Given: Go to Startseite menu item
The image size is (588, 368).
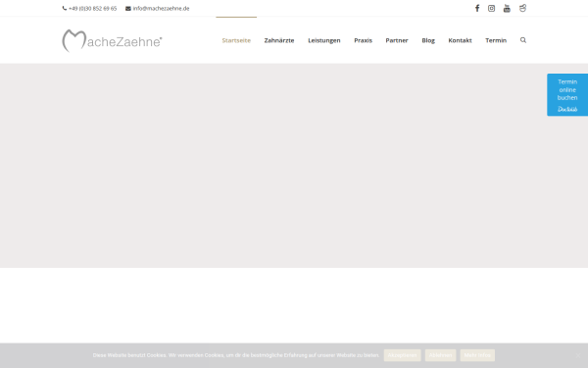Looking at the screenshot, I should (x=236, y=40).
